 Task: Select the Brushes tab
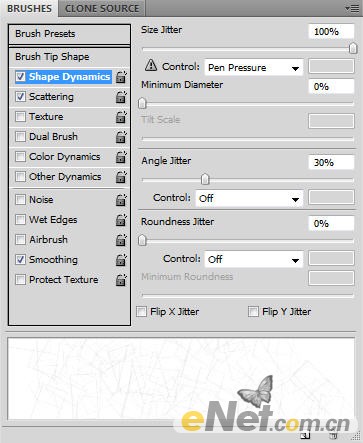click(x=29, y=9)
